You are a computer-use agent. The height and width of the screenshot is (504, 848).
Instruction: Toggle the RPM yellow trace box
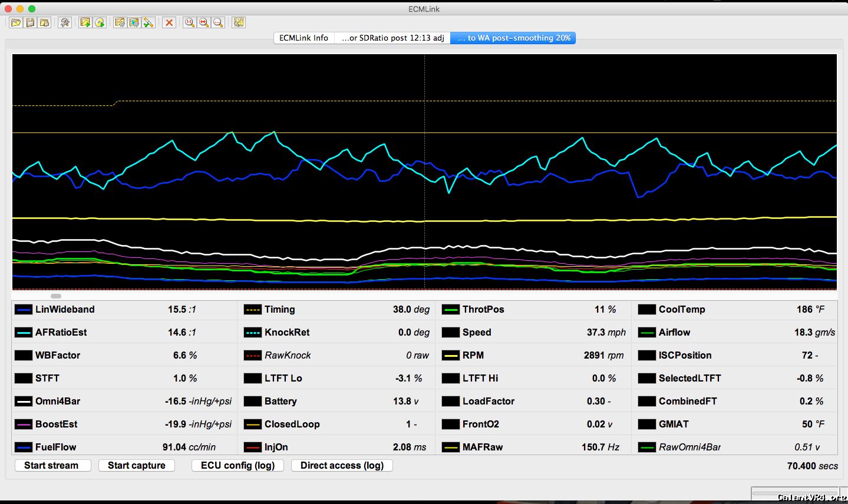451,356
